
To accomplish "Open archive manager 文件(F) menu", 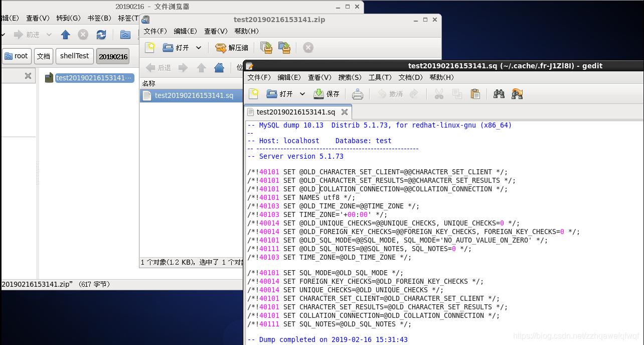I will tap(155, 31).
